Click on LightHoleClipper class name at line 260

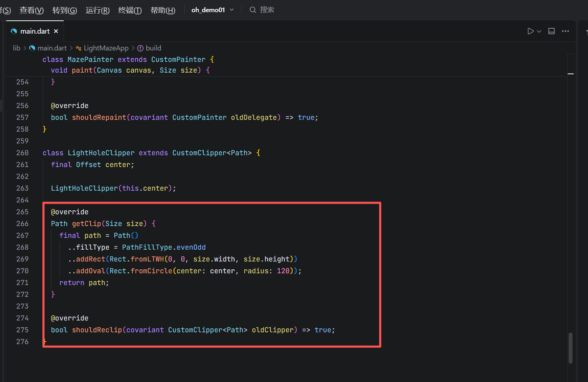[x=101, y=153]
